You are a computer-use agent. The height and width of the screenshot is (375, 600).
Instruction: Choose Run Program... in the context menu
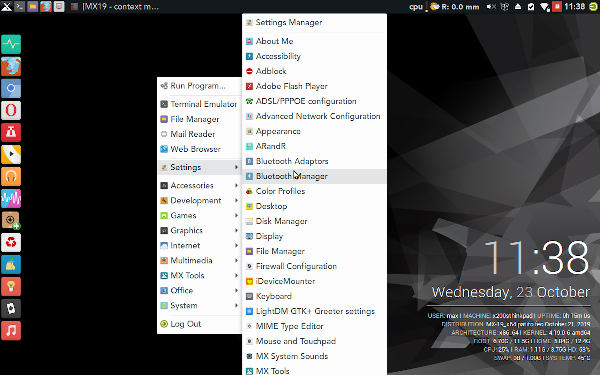[x=199, y=86]
